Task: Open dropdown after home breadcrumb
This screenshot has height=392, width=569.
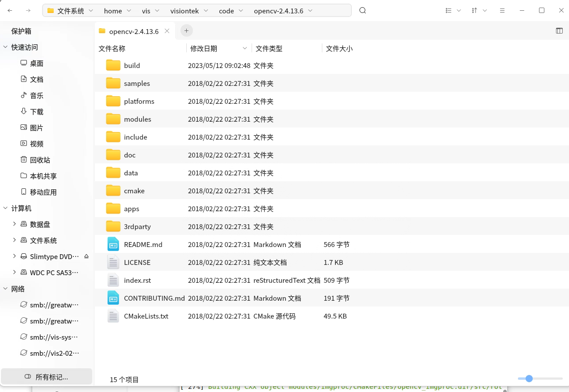Action: pos(129,11)
